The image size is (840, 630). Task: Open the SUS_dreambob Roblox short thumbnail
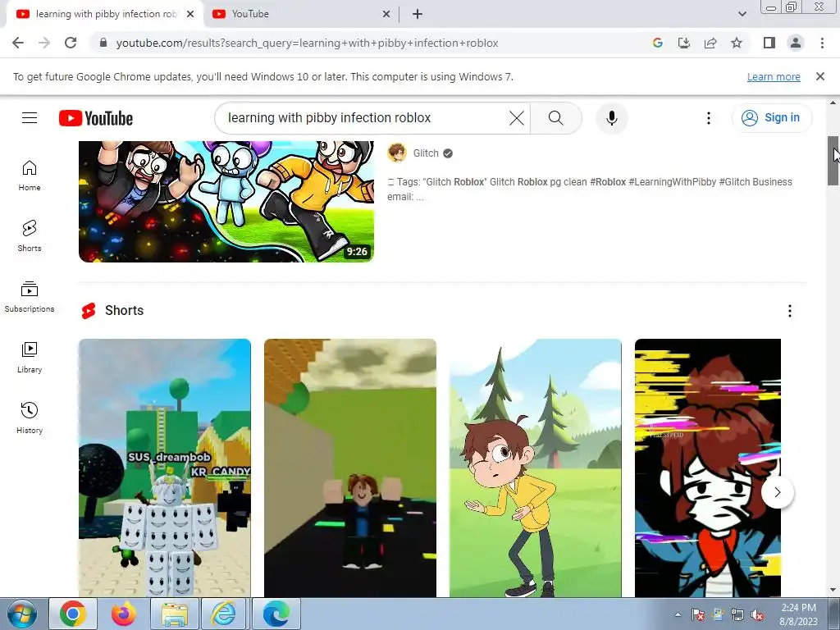pos(164,468)
